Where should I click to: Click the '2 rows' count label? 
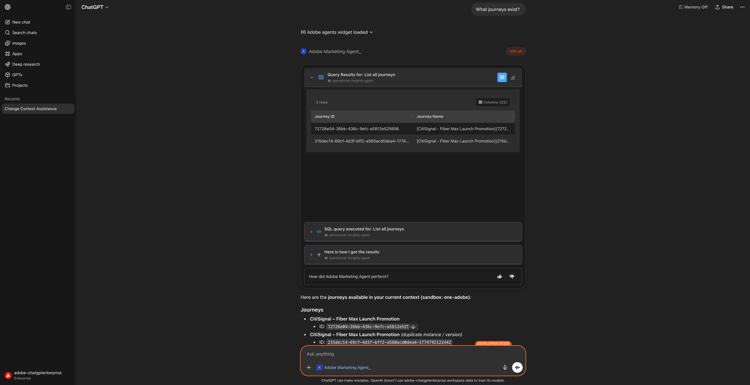click(321, 102)
